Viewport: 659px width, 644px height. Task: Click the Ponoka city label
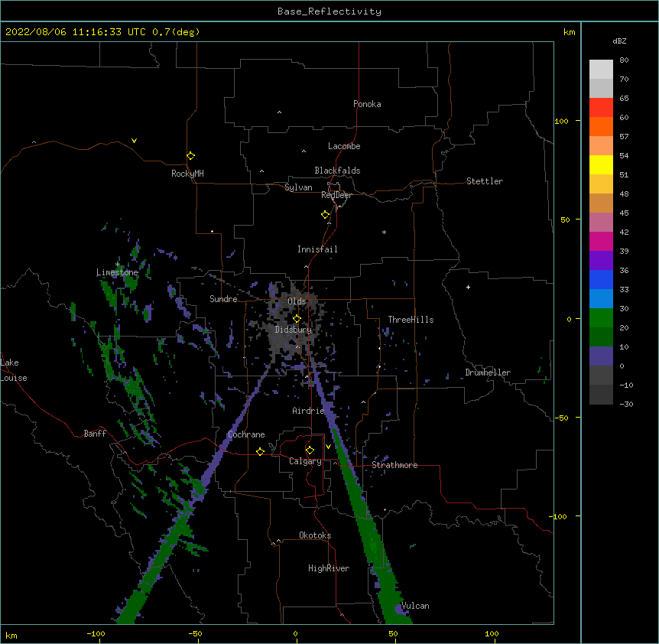367,104
